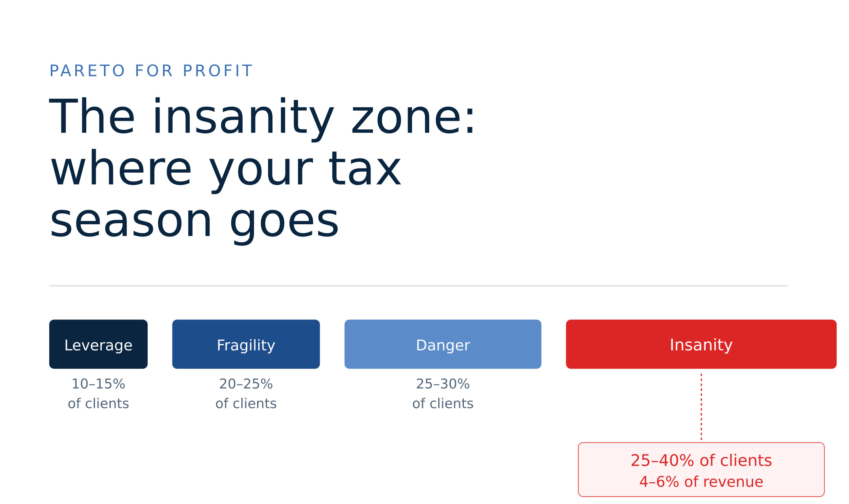
Task: Click the word 'Insanity' in red box
Action: (701, 345)
